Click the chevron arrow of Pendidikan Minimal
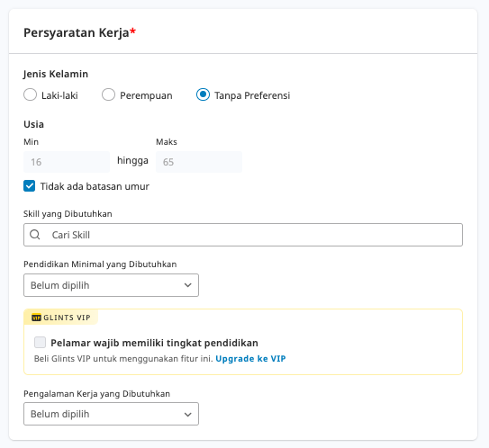Screen dimensions: 489x448 point(187,285)
